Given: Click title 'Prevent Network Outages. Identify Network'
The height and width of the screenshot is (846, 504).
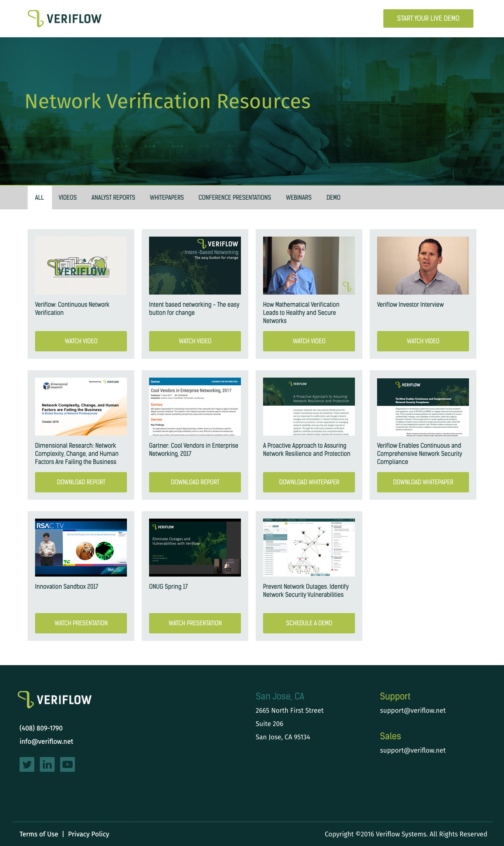Looking at the screenshot, I should (x=306, y=591).
